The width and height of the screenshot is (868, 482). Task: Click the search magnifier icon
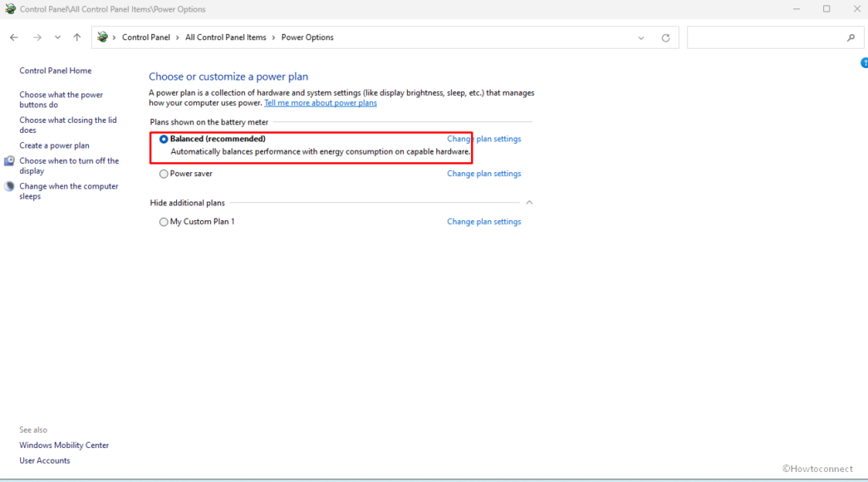click(851, 37)
